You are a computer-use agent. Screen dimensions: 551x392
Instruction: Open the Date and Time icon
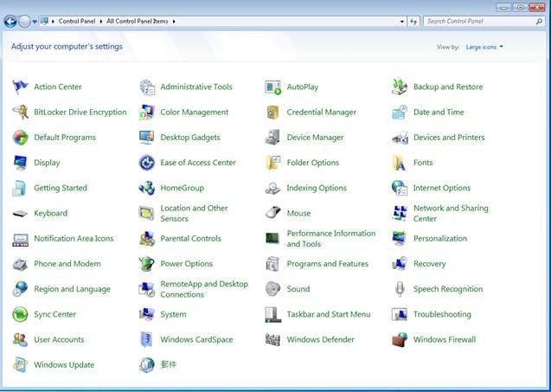pos(400,112)
